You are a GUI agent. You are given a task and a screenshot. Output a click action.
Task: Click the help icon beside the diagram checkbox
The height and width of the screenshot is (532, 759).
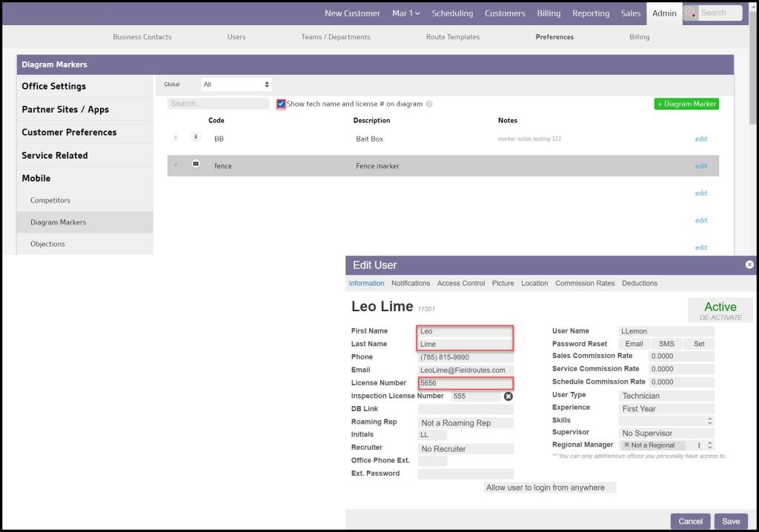[429, 104]
